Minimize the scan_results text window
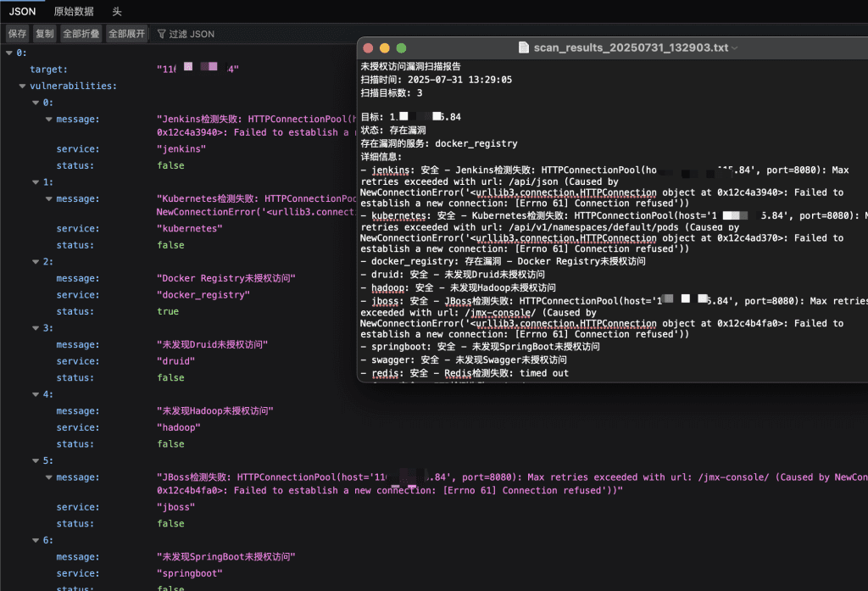Image resolution: width=868 pixels, height=591 pixels. coord(385,48)
